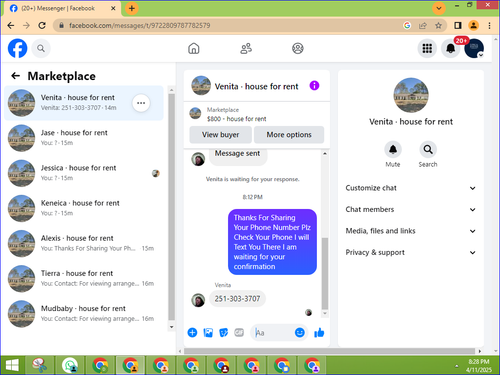Toggle conversation information purple icon

[314, 86]
